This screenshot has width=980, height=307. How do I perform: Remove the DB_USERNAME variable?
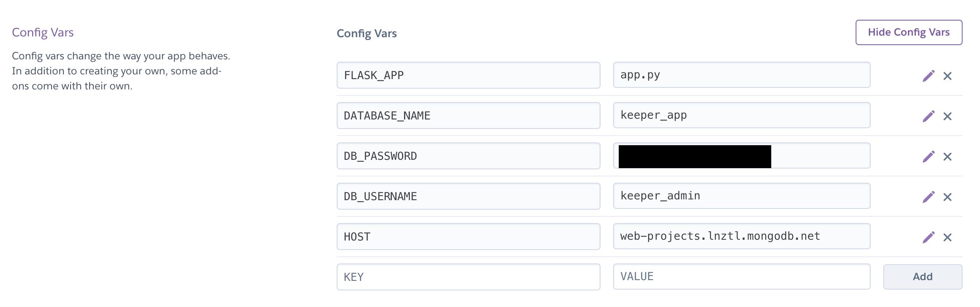tap(948, 197)
